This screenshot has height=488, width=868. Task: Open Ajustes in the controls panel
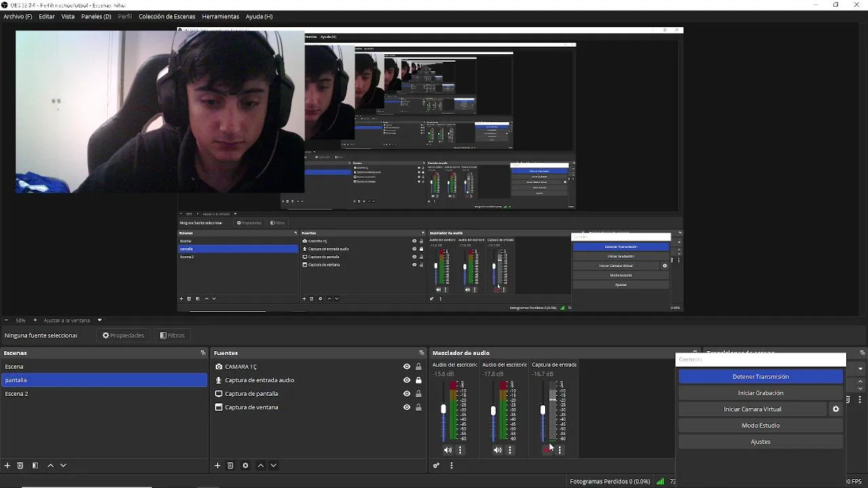[x=761, y=442]
